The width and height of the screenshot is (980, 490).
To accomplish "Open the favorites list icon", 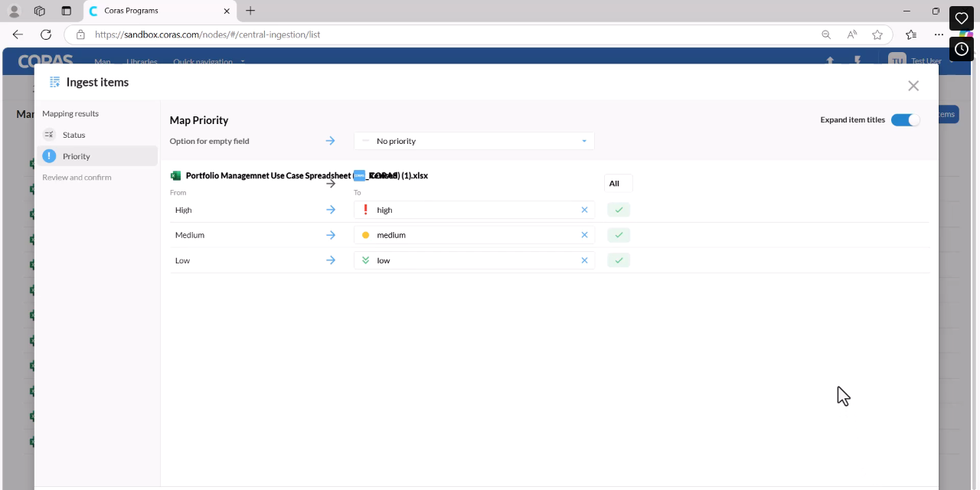I will (x=911, y=34).
